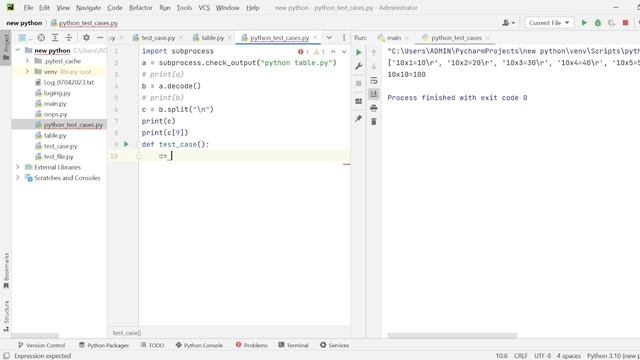The height and width of the screenshot is (360, 640).
Task: Hide the project tool window
Action: (x=100, y=38)
